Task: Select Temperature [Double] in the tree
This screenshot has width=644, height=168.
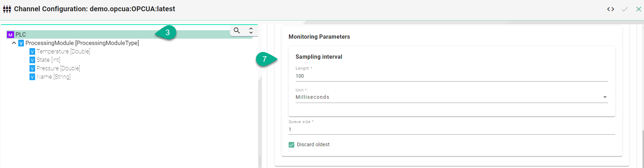Action: (63, 52)
